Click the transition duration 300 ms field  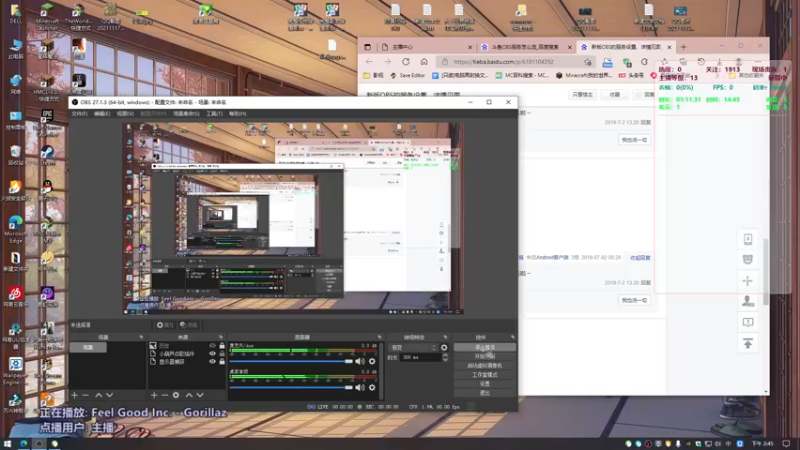click(421, 357)
